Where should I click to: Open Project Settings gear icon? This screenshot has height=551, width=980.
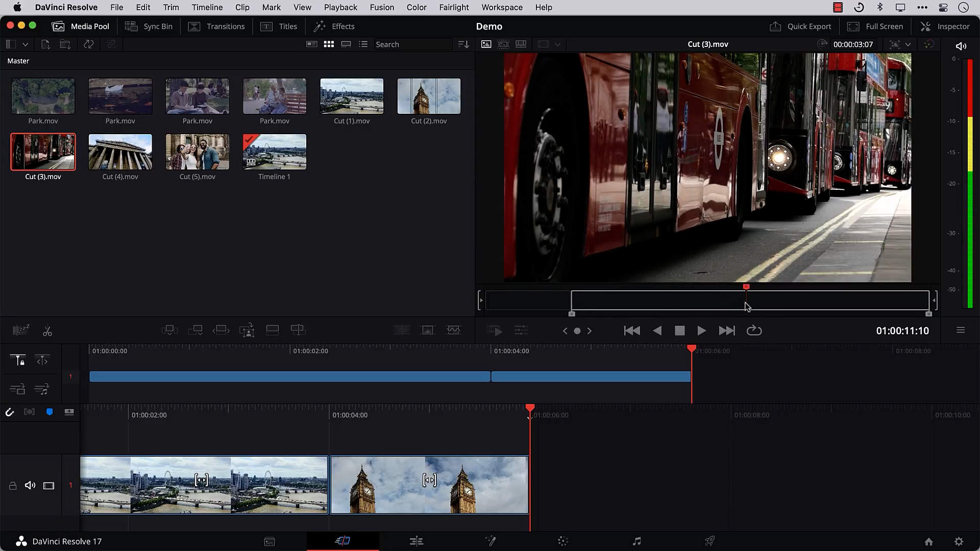tap(959, 541)
